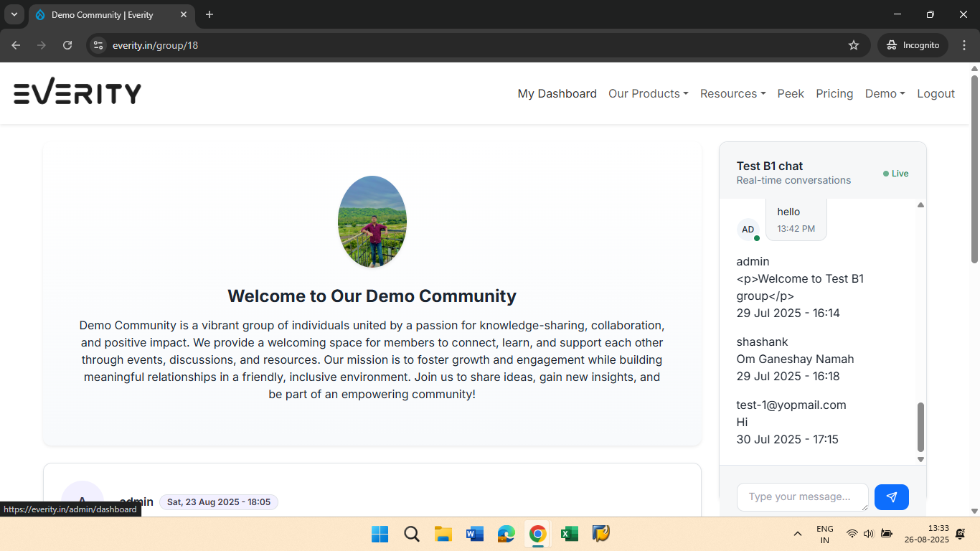Click the chat scrollbar up arrow
Screen dimensions: 980x551
click(x=920, y=205)
